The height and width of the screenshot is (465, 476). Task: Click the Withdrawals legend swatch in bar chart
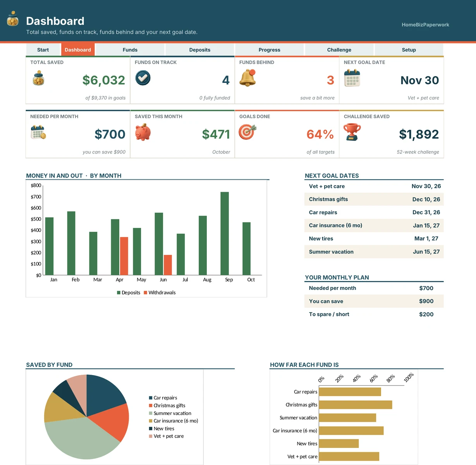coord(146,293)
